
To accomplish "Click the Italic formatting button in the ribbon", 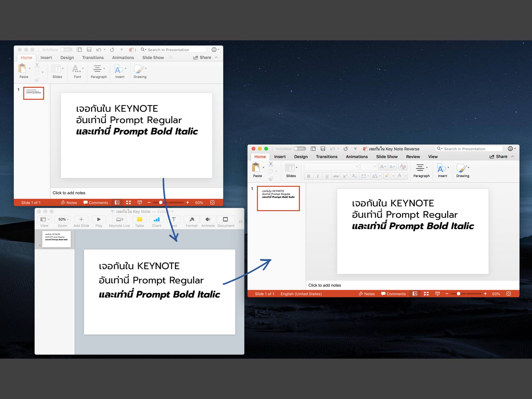I will pyautogui.click(x=317, y=176).
